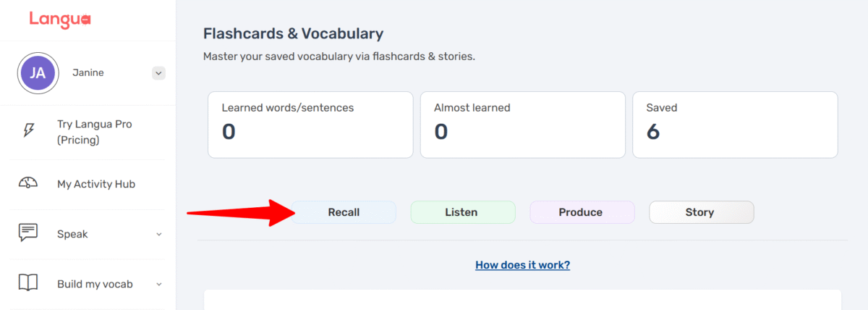The height and width of the screenshot is (310, 868).
Task: Click the Saved count card
Action: point(734,125)
